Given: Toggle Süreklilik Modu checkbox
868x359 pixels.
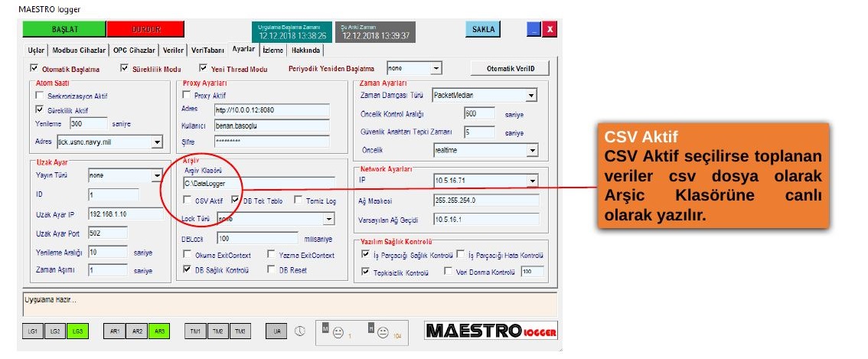Looking at the screenshot, I should (124, 69).
